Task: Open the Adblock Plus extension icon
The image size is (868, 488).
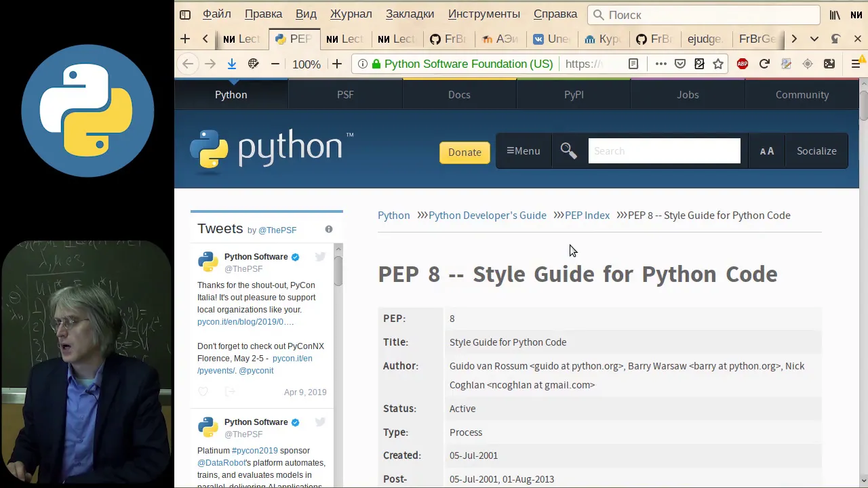Action: click(743, 64)
